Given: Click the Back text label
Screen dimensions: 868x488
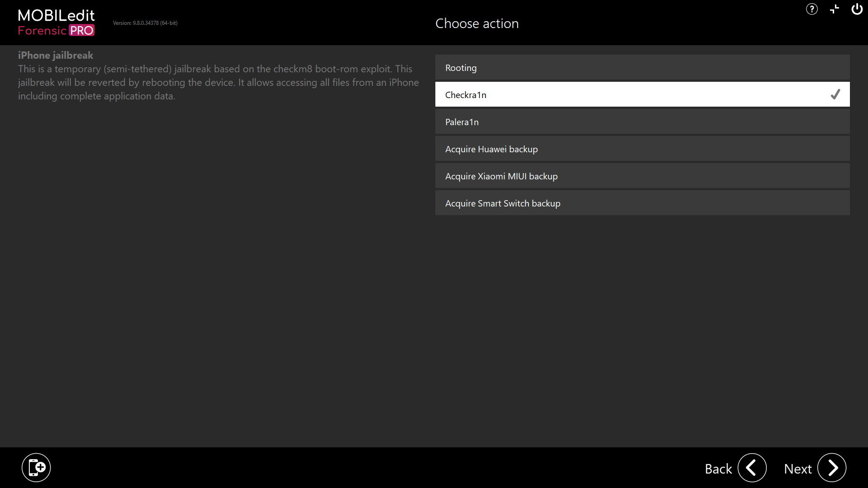Looking at the screenshot, I should (x=718, y=469).
